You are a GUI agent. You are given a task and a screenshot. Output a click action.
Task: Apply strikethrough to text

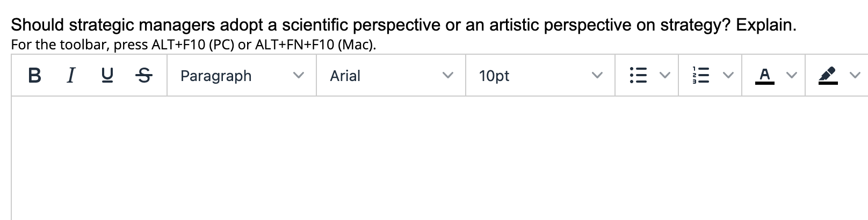coord(143,76)
